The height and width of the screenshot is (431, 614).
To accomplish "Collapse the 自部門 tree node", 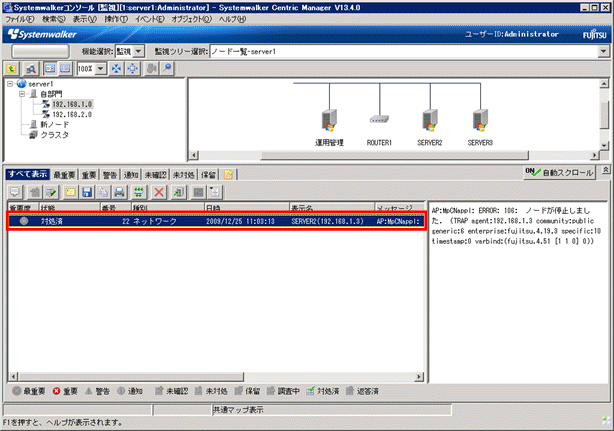I will (x=22, y=94).
